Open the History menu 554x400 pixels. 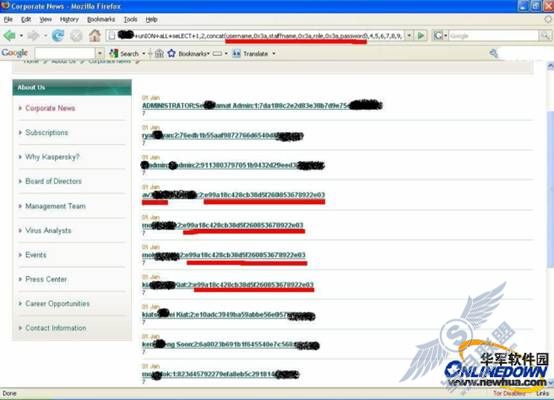coord(69,19)
